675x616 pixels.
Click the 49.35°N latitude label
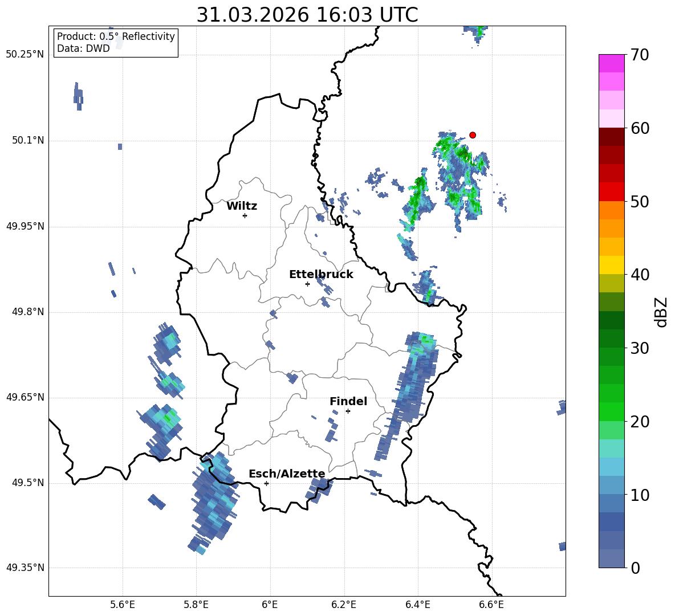click(25, 568)
